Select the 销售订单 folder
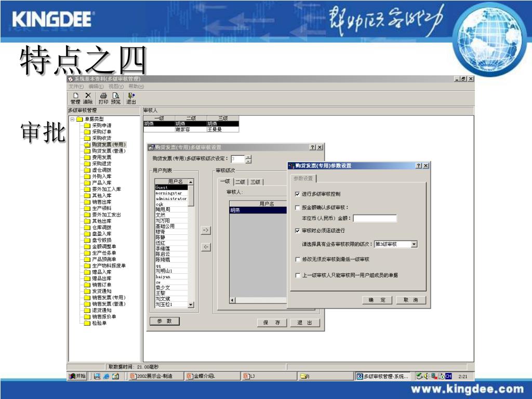The height and width of the screenshot is (399, 532). click(x=98, y=285)
